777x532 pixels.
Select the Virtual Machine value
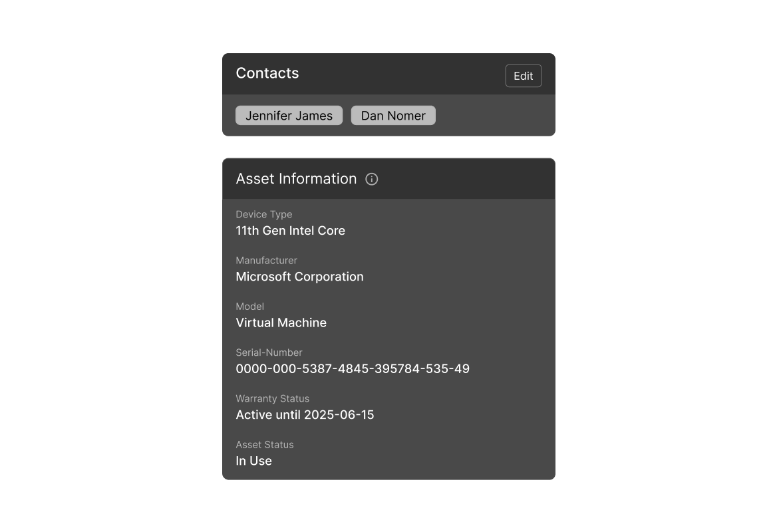coord(281,323)
